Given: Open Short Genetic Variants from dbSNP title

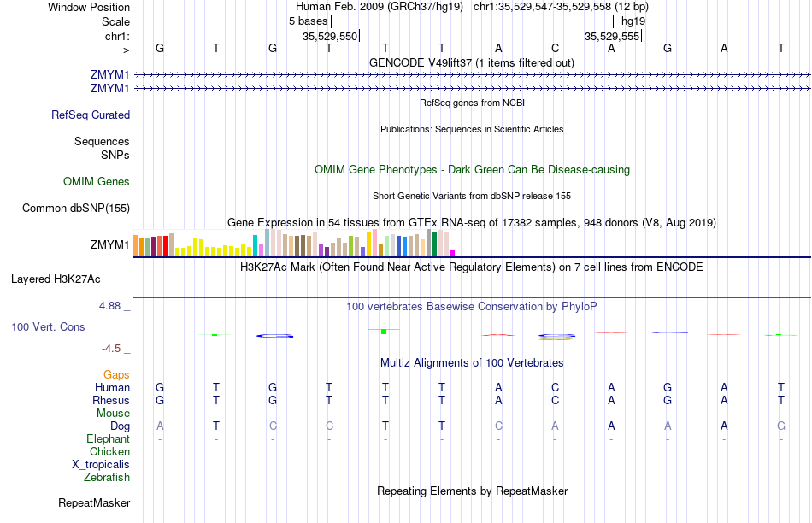Looking at the screenshot, I should click(472, 196).
